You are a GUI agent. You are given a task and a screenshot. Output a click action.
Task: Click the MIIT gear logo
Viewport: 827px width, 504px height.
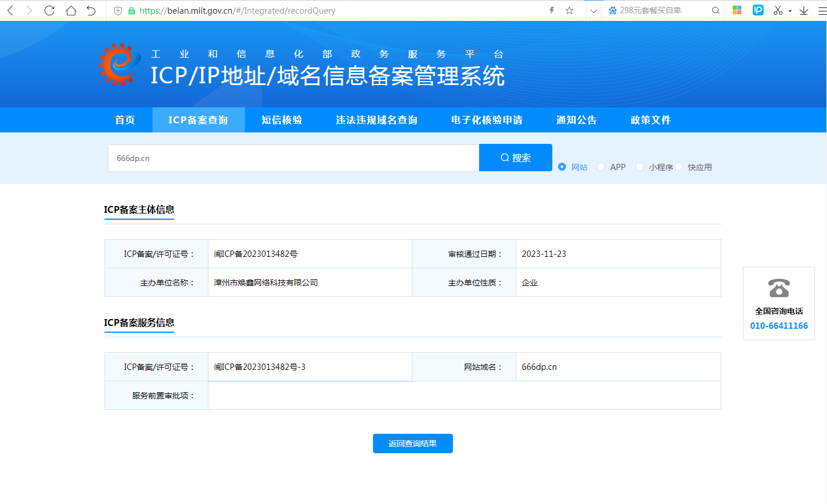click(x=120, y=64)
